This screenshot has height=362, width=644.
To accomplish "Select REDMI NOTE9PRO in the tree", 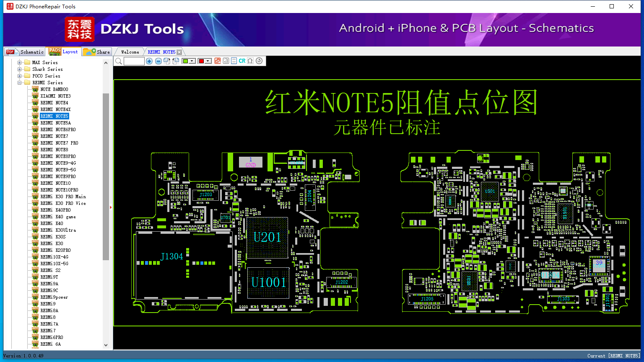I will (x=58, y=176).
